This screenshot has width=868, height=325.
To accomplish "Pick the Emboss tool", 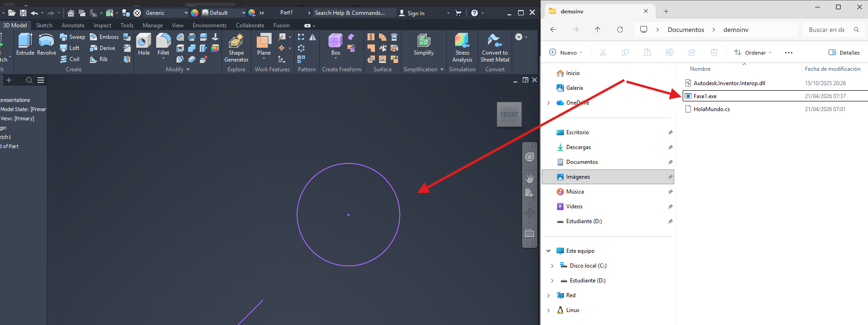I will pyautogui.click(x=104, y=37).
